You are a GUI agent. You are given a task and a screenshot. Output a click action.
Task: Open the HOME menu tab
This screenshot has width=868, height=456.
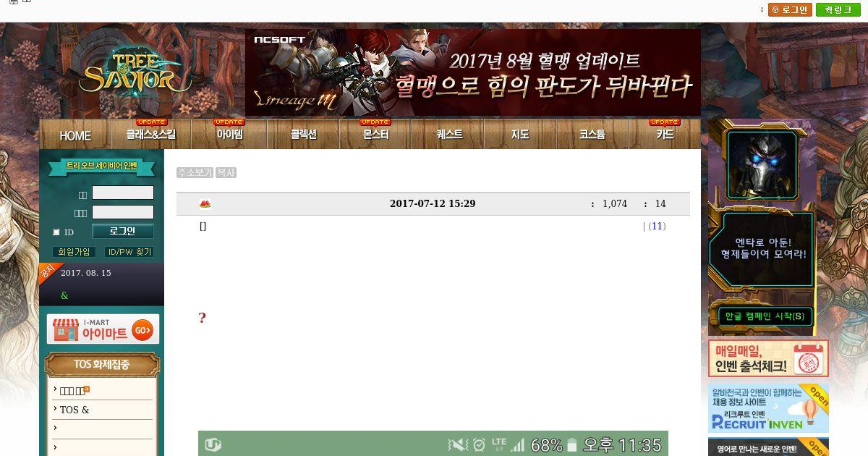[75, 135]
